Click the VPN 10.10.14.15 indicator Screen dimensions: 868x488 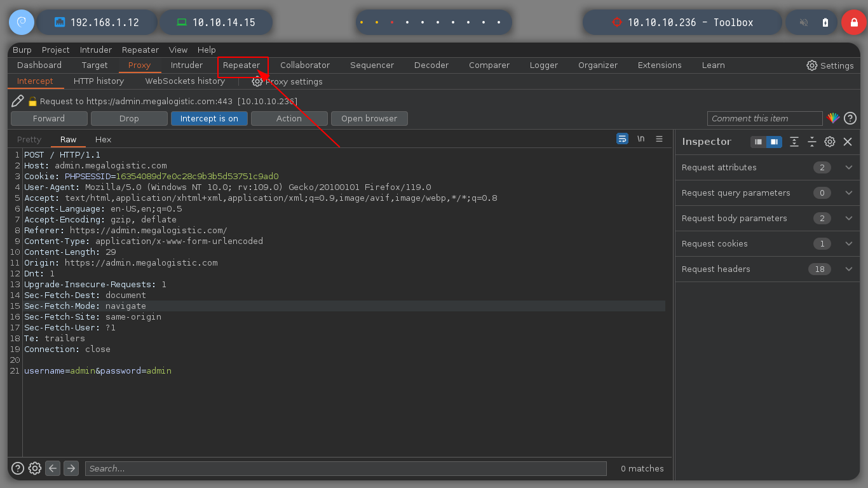click(216, 22)
